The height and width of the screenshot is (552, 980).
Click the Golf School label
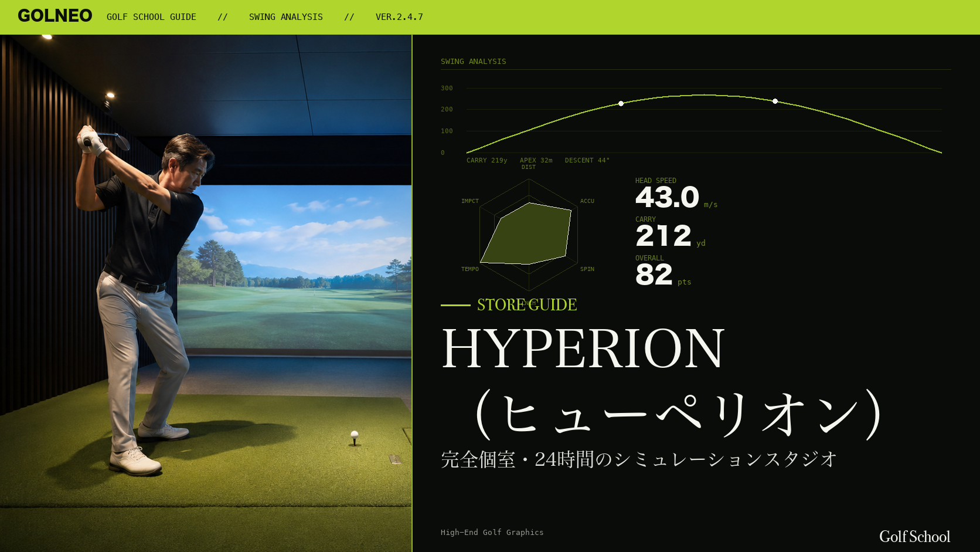pos(915,536)
